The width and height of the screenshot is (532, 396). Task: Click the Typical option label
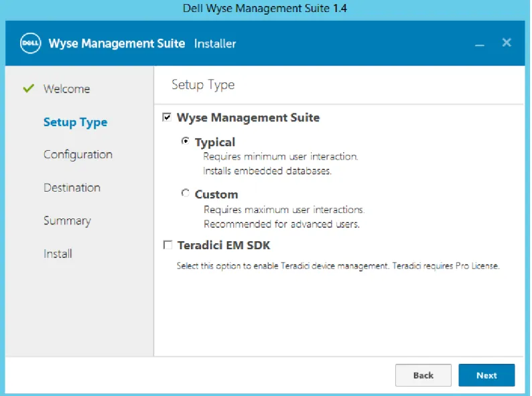coord(215,142)
